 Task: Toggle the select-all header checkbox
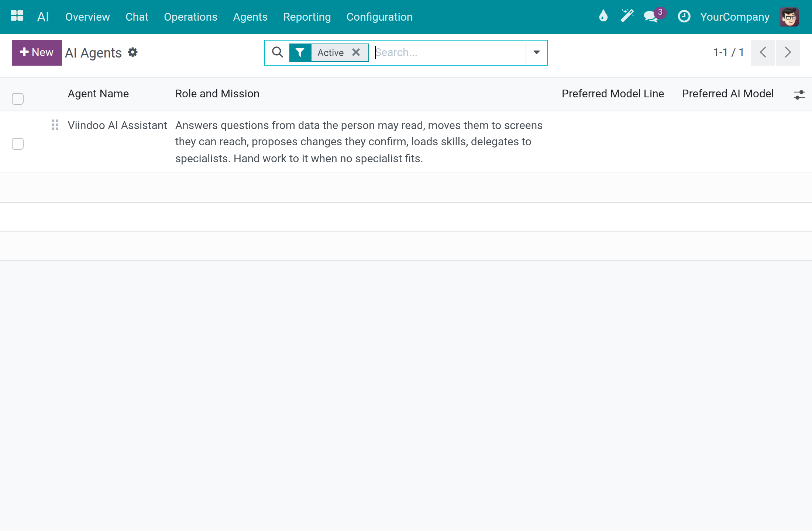pyautogui.click(x=18, y=98)
